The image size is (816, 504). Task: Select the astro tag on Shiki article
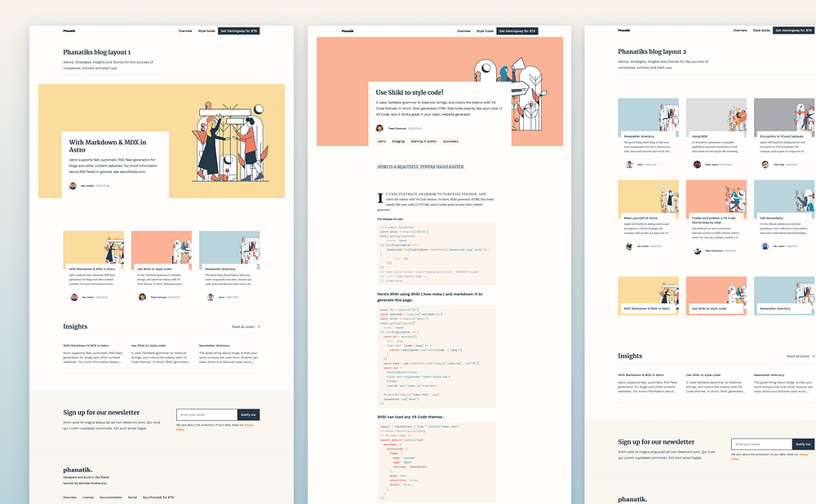(382, 141)
